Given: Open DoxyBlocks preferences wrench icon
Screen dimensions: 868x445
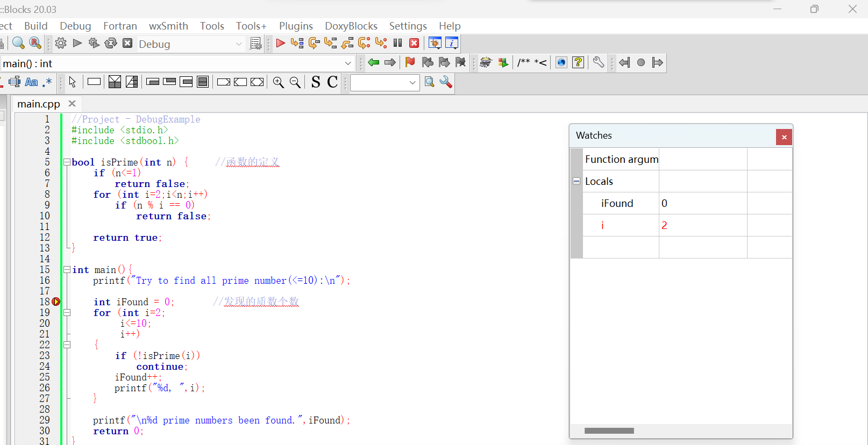Looking at the screenshot, I should coord(598,62).
